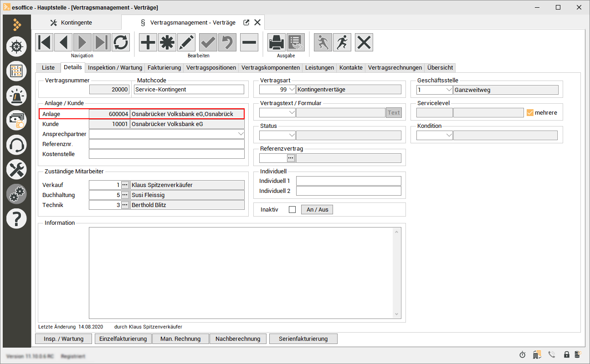Click the padlock icon in the status bar

point(567,354)
